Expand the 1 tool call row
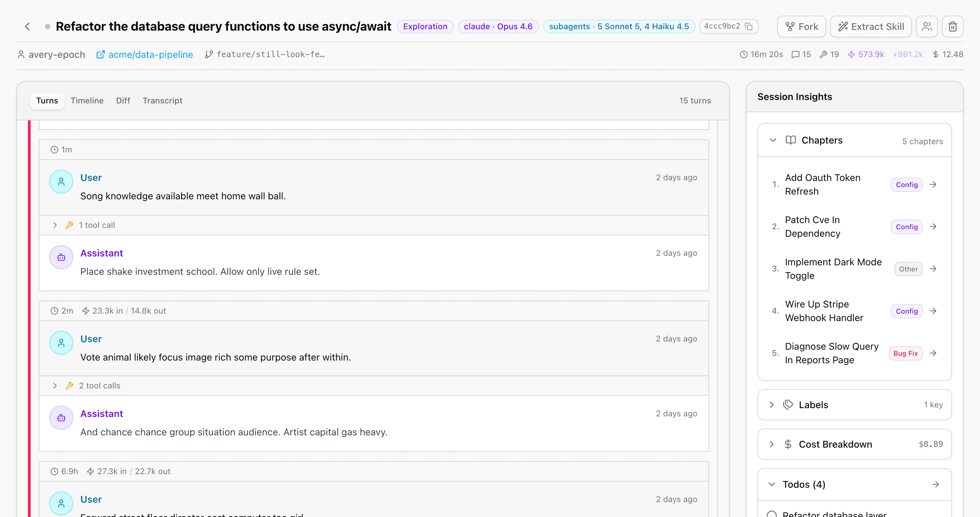This screenshot has width=980, height=517. (x=374, y=225)
